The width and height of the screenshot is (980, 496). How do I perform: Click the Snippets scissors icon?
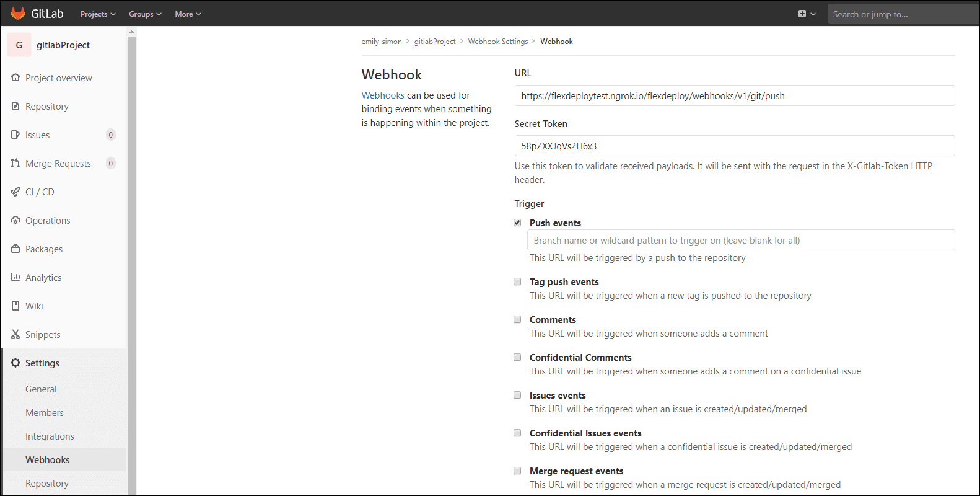15,334
